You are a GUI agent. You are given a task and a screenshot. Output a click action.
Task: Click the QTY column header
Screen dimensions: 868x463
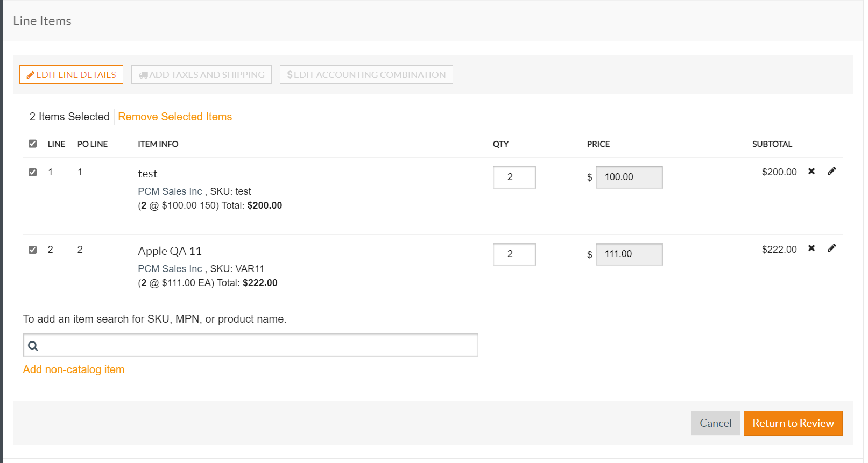(501, 144)
